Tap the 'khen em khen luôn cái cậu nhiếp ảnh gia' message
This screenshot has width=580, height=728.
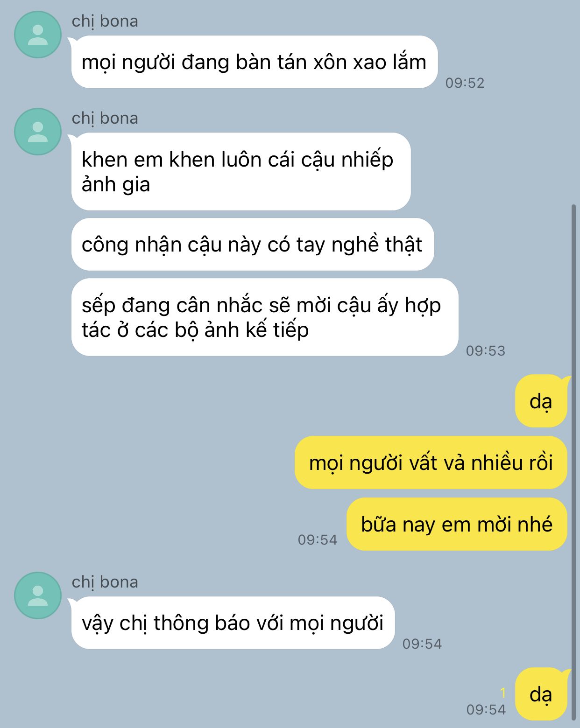coord(240,172)
